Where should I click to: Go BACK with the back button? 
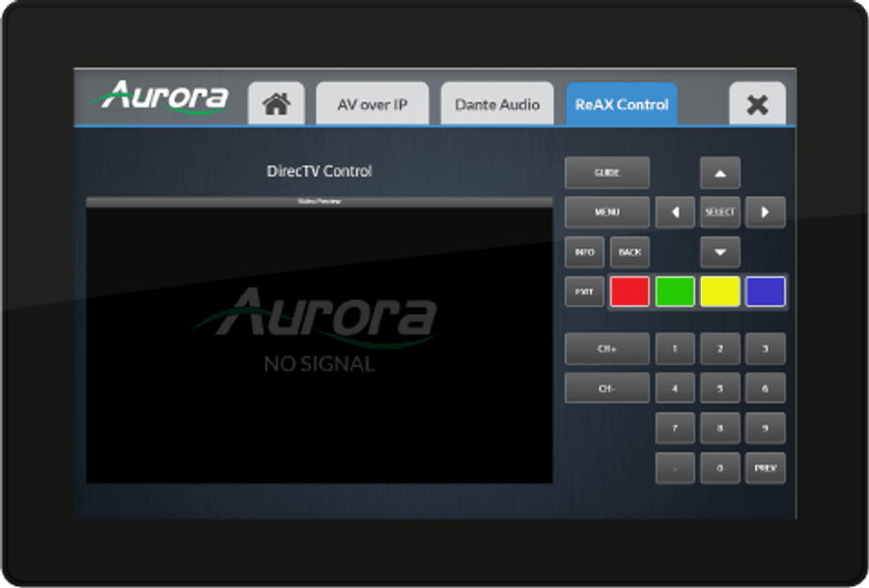pos(630,252)
